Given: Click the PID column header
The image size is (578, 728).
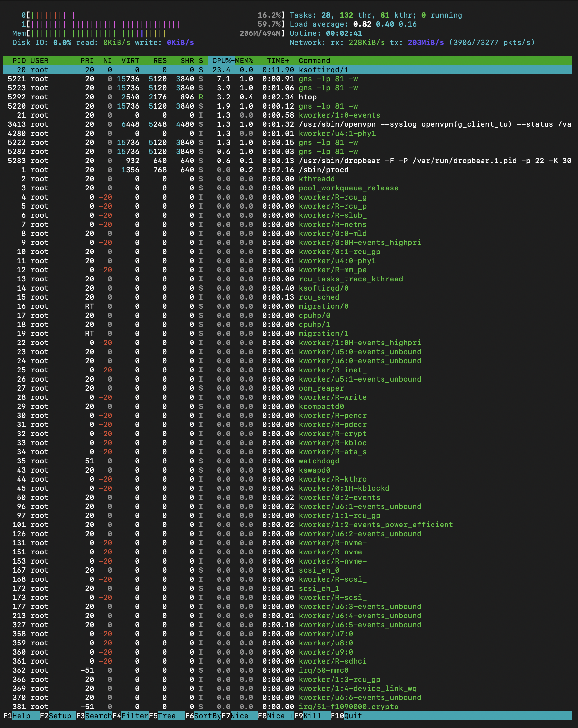Looking at the screenshot, I should (x=19, y=61).
